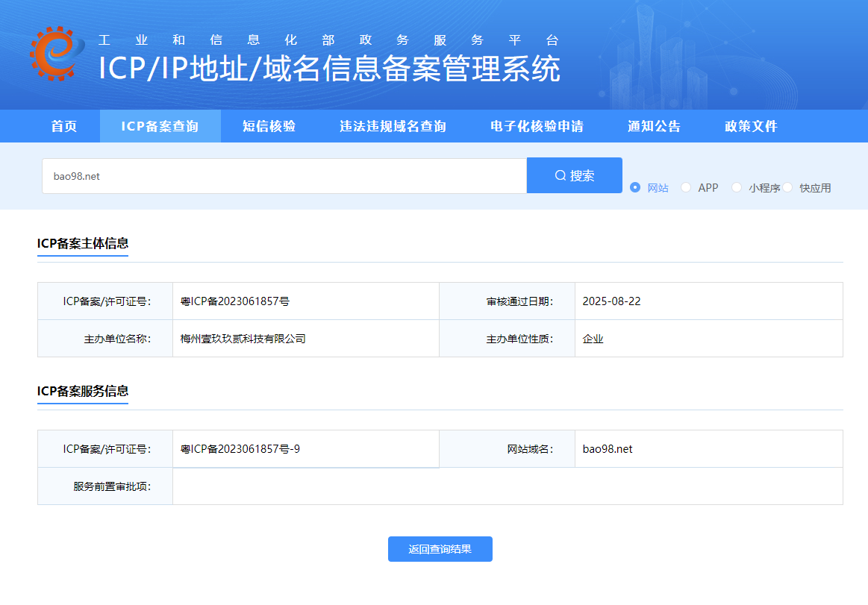Click the 网站域名 label
The image size is (868, 605).
[531, 449]
